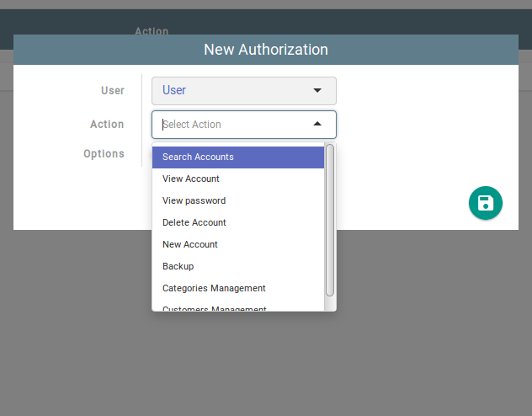Viewport: 532px width, 416px height.
Task: Collapse the Select Action dropdown arrow
Action: pyautogui.click(x=317, y=124)
